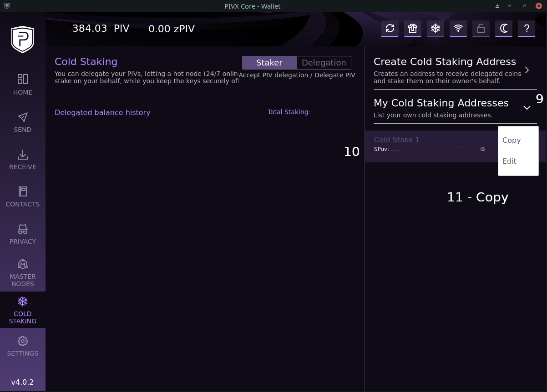This screenshot has height=392, width=547.
Task: Click the sync refresh icon
Action: 390,29
